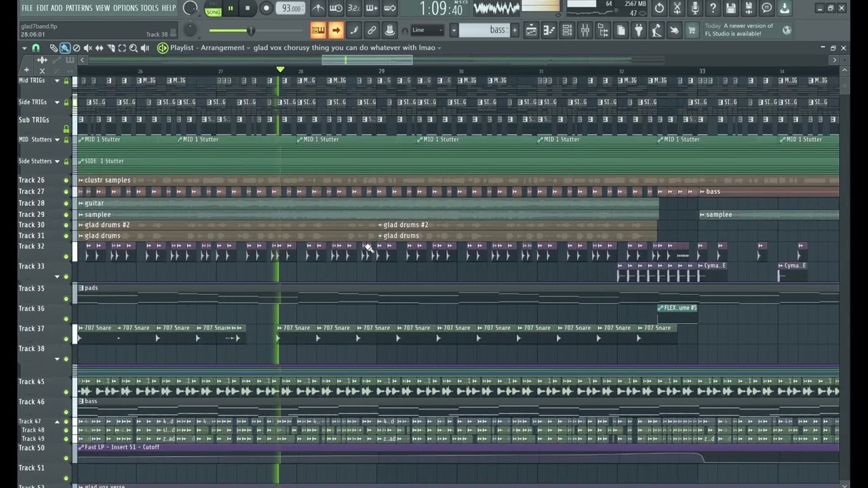Screen dimensions: 868x488
Task: Click the save floppy disk icon
Action: [731, 8]
